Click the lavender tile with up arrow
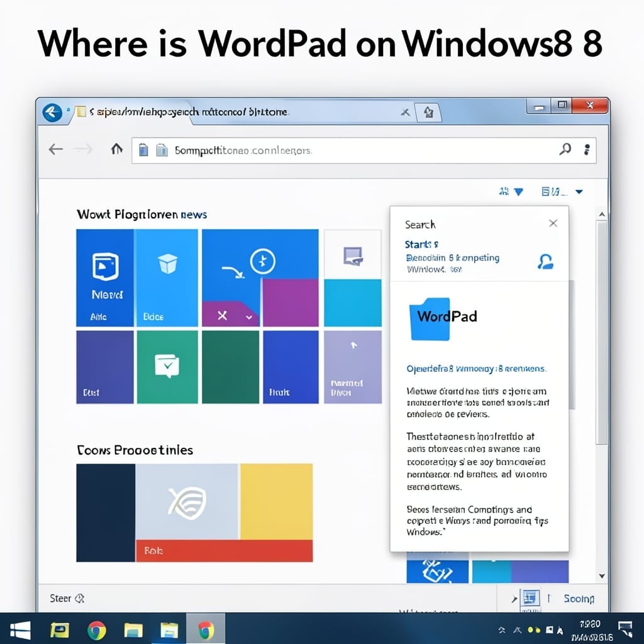644x644 pixels. (352, 367)
